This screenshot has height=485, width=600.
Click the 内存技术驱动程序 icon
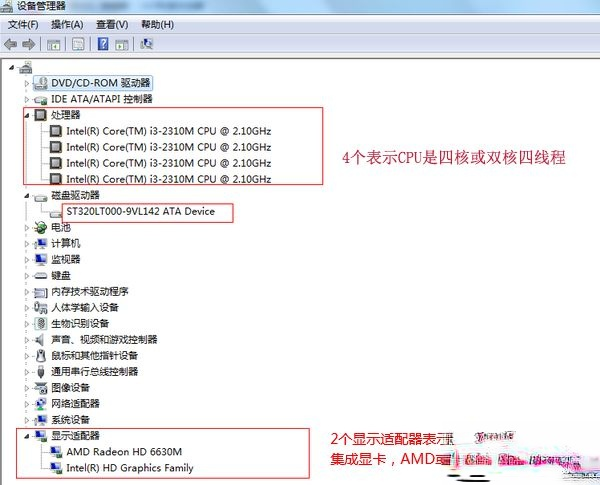pos(41,292)
